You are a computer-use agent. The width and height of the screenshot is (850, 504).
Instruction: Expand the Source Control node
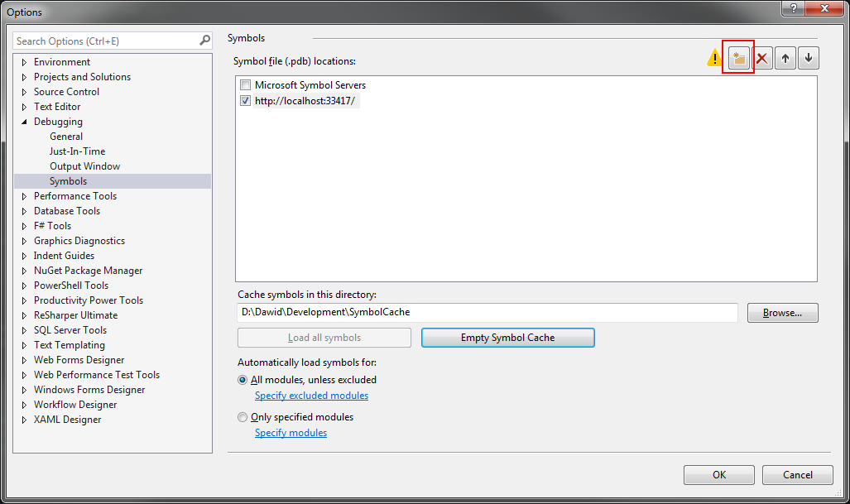[24, 92]
